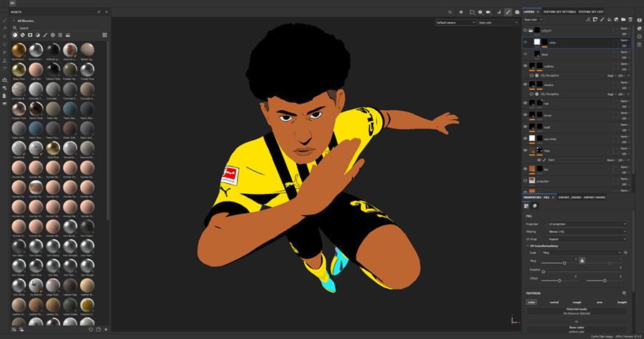This screenshot has width=644, height=339.
Task: Filter assets by Textures grid icon
Action: pyautogui.click(x=60, y=35)
